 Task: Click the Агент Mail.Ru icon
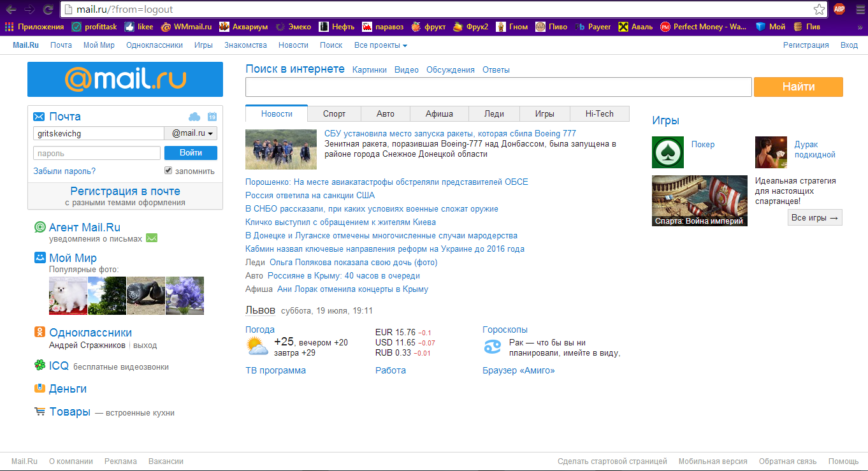40,227
